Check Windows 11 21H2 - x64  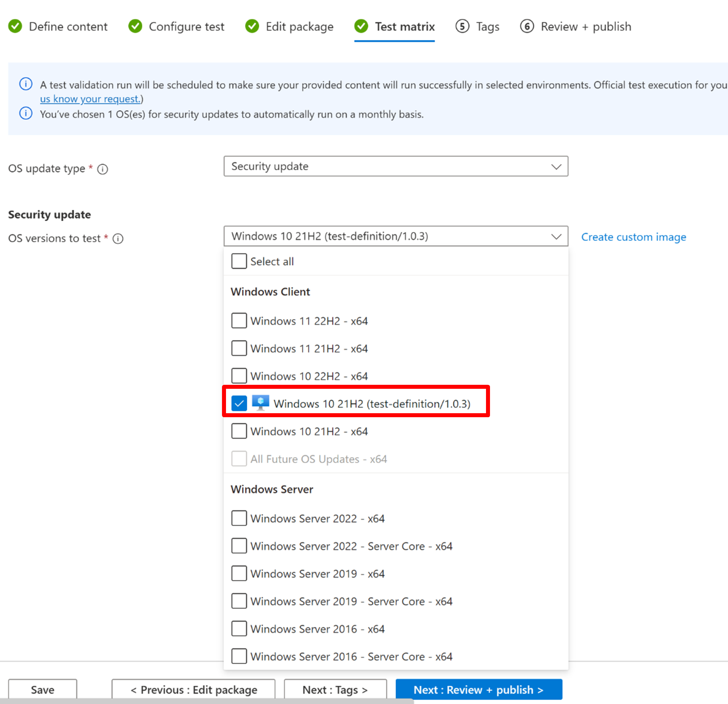pyautogui.click(x=239, y=348)
